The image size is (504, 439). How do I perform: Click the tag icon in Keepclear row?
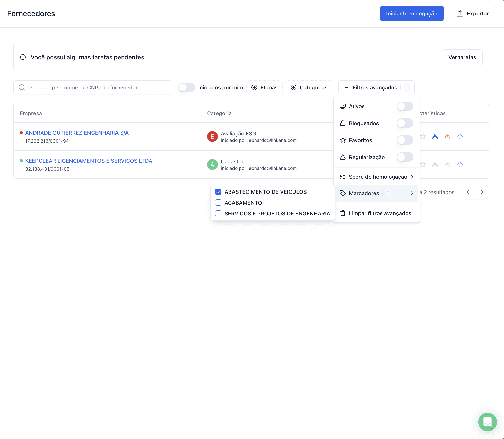click(x=460, y=164)
